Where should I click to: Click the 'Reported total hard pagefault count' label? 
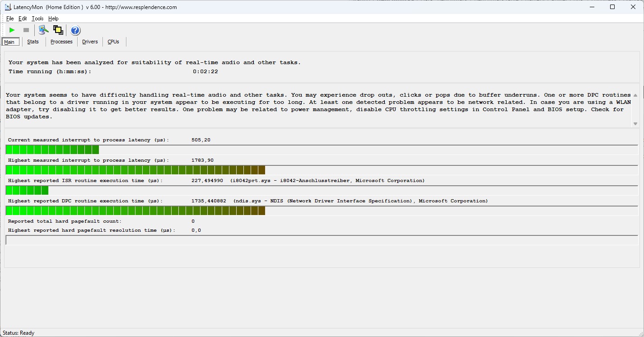(65, 221)
